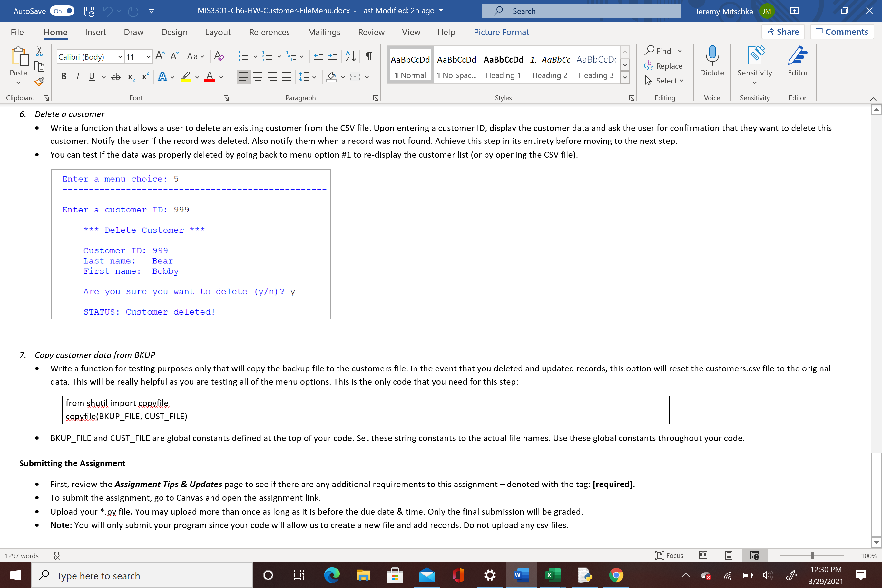
Task: Toggle Italic formatting
Action: click(78, 77)
